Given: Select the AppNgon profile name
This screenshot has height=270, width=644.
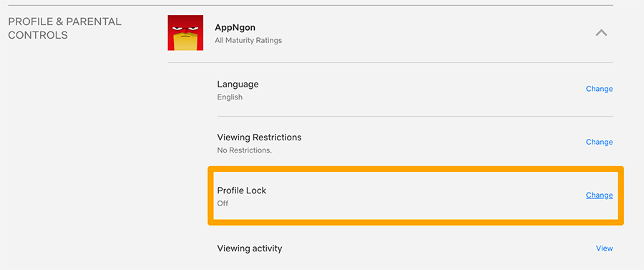Looking at the screenshot, I should [235, 27].
